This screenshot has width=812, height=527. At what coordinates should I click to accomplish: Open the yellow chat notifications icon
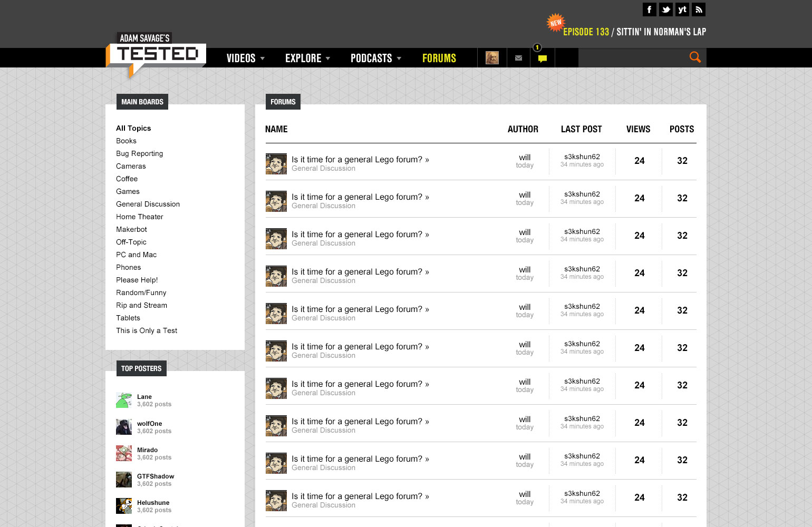coord(542,58)
